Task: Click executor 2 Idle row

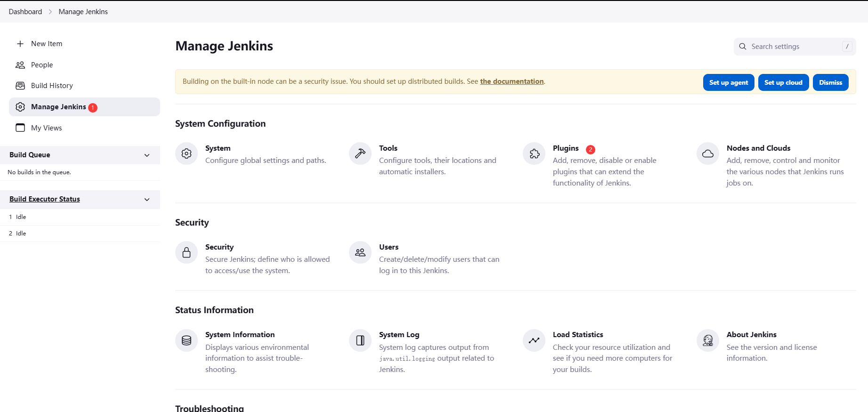Action: tap(80, 234)
